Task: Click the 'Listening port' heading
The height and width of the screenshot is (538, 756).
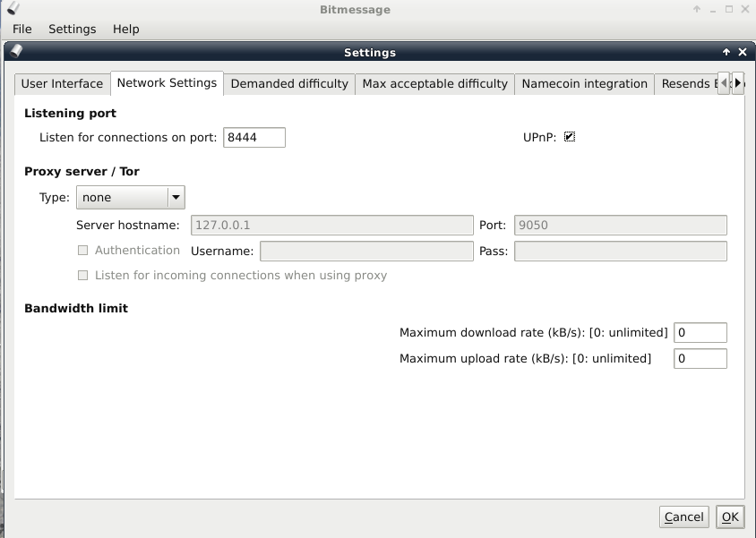Action: point(71,113)
